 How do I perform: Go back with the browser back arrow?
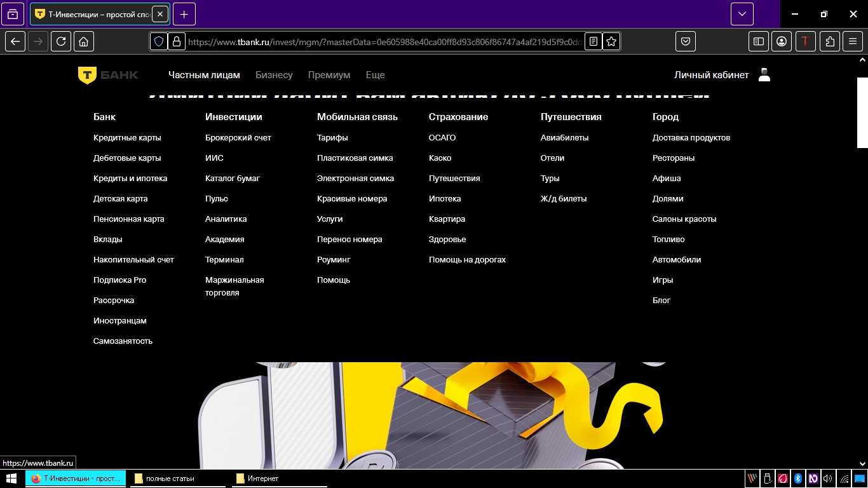15,41
